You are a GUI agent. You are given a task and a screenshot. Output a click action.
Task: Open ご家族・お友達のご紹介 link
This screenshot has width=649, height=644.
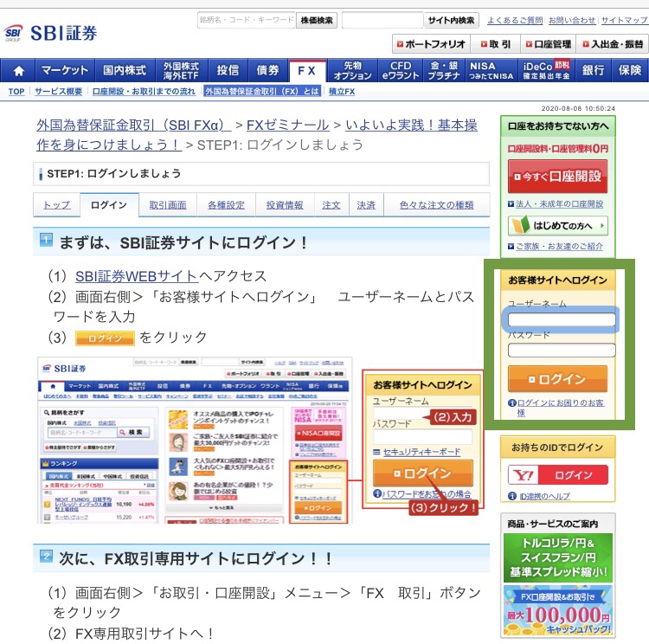[559, 247]
